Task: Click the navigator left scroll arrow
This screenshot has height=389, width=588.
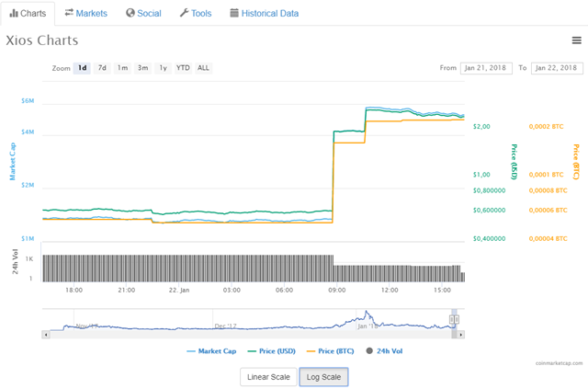Action: [46, 335]
